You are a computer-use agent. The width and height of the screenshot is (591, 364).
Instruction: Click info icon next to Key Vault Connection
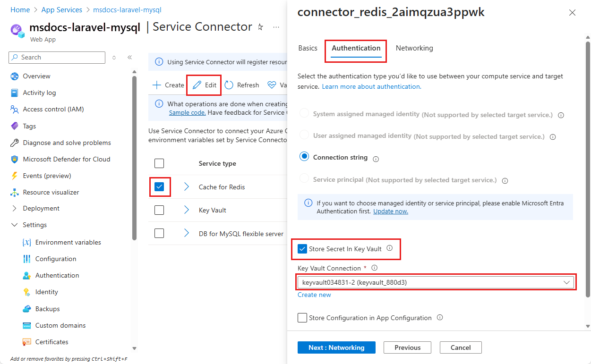375,268
